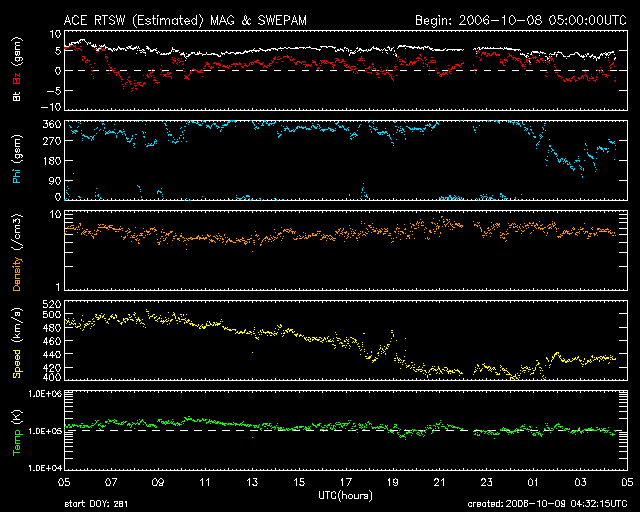Click the orange "Density (/cm3)" axis label

17,252
